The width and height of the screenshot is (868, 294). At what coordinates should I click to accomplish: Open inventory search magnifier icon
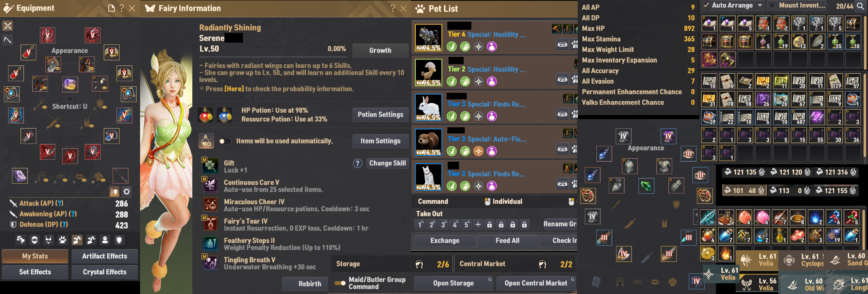[x=860, y=6]
